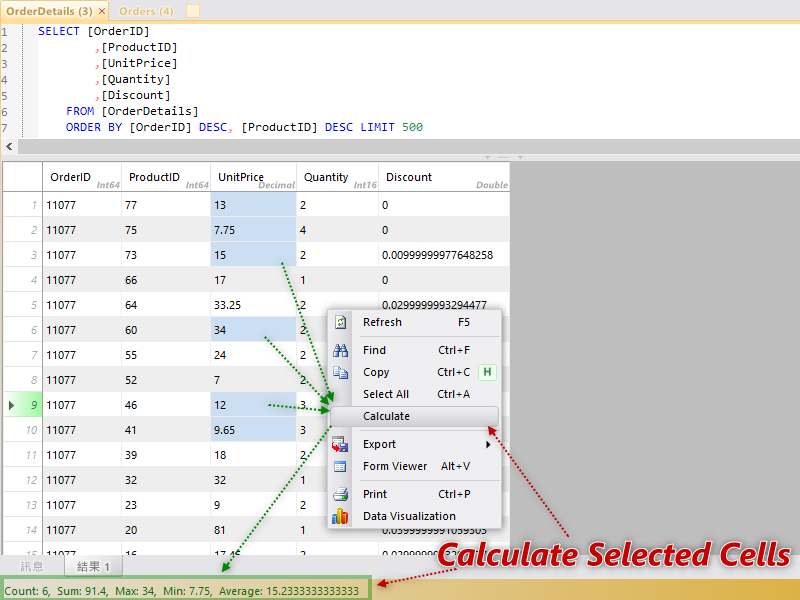Open the 訊息 messages tab
The height and width of the screenshot is (600, 800).
tap(32, 566)
